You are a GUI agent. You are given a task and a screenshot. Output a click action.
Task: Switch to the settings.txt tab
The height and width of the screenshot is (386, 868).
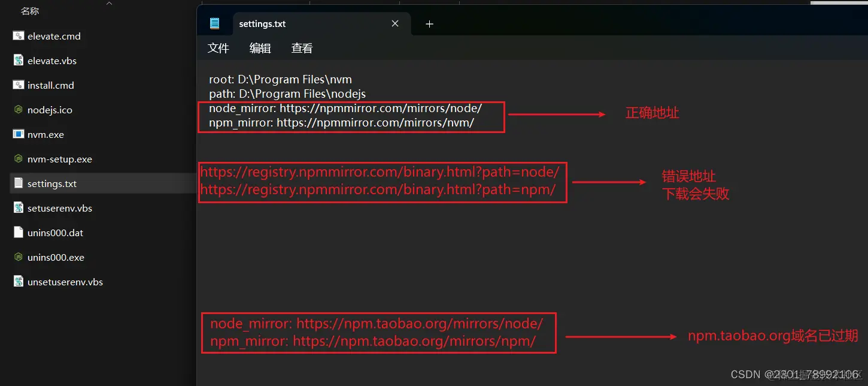coord(321,25)
